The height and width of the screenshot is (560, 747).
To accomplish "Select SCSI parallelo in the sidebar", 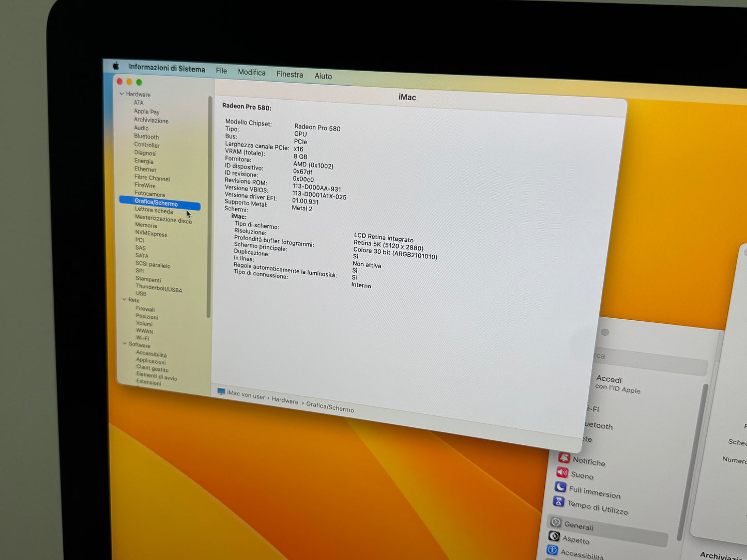I will tap(153, 265).
